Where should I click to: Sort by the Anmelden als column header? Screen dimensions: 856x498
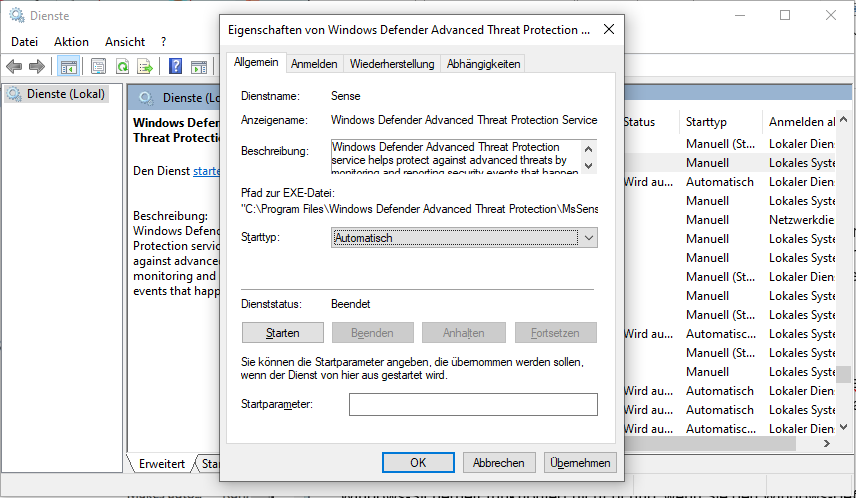pyautogui.click(x=801, y=122)
